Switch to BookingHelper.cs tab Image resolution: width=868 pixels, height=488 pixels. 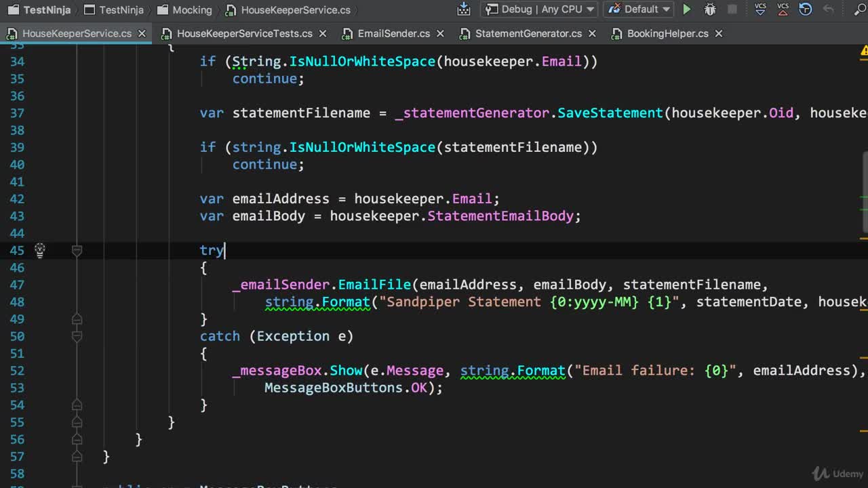[667, 33]
